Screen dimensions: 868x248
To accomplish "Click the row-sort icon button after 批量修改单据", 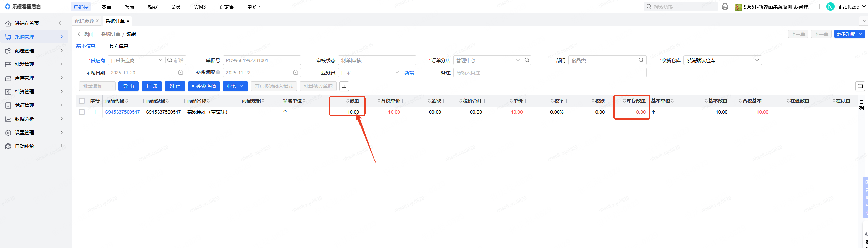I will coord(344,86).
